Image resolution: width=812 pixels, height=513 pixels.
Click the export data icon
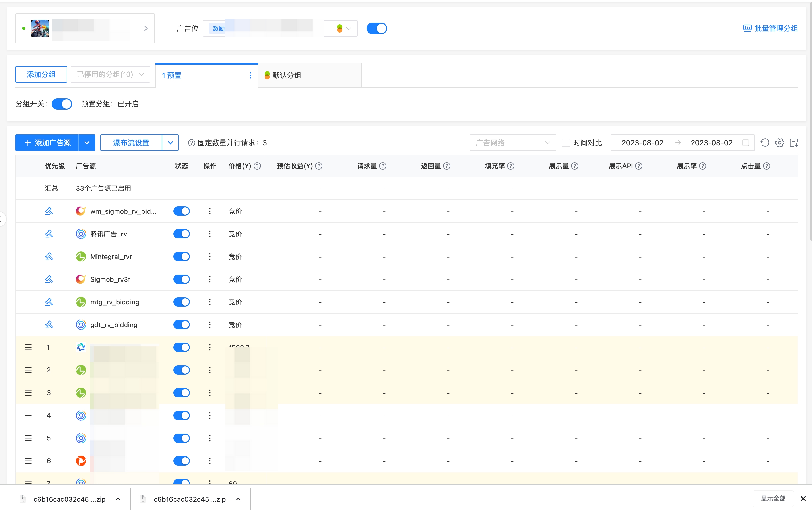point(794,143)
